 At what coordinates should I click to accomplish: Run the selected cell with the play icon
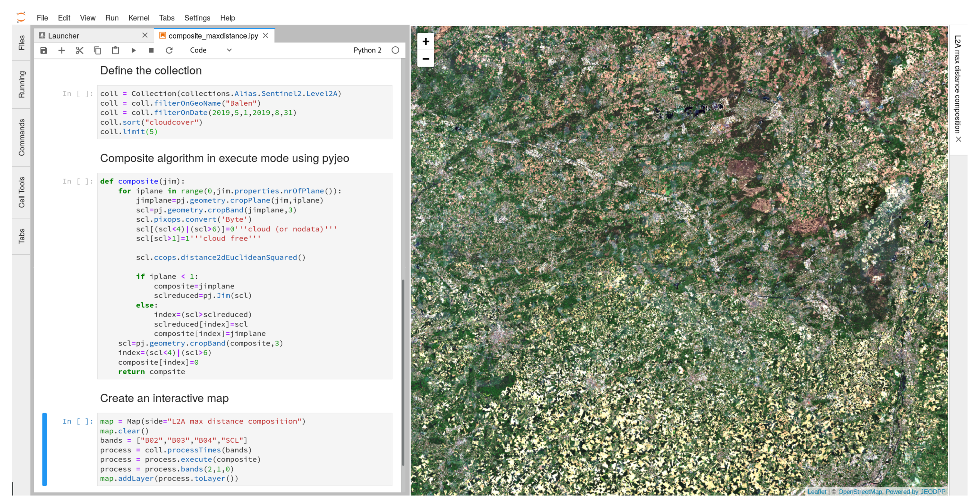(x=134, y=50)
